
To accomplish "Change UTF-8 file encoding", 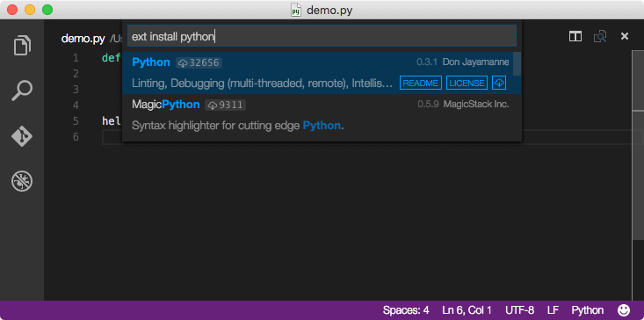I will point(520,310).
